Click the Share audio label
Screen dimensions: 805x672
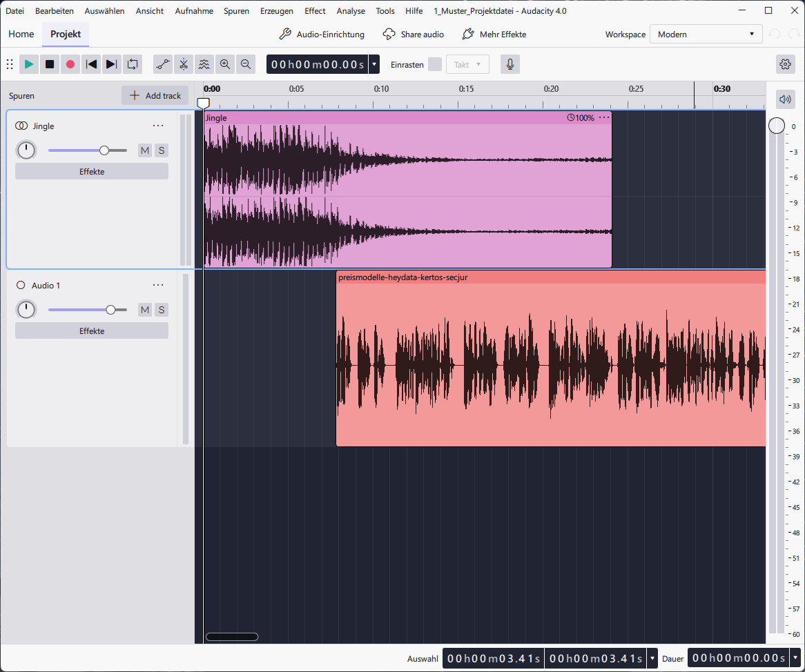click(x=422, y=34)
